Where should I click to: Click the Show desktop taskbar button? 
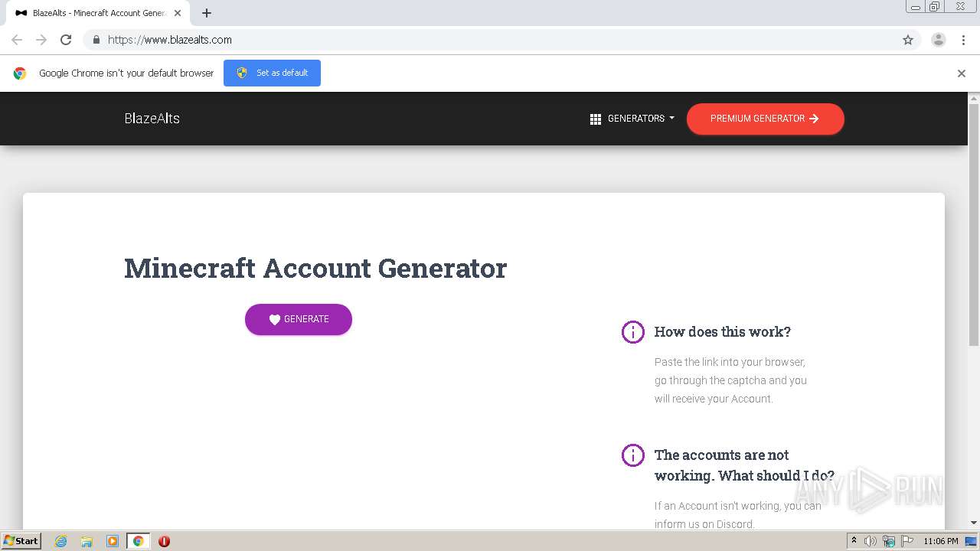click(x=971, y=541)
